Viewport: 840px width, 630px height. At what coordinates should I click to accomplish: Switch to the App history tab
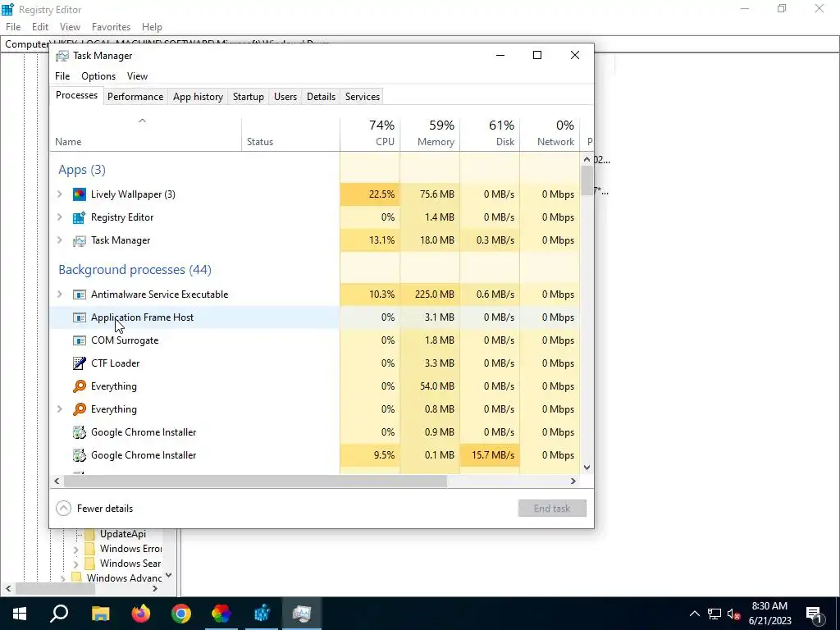[198, 97]
